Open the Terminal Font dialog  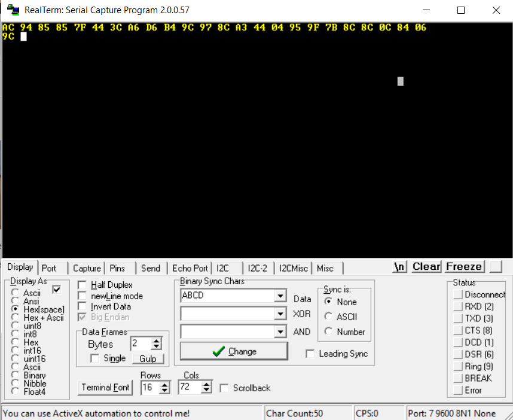coord(105,388)
